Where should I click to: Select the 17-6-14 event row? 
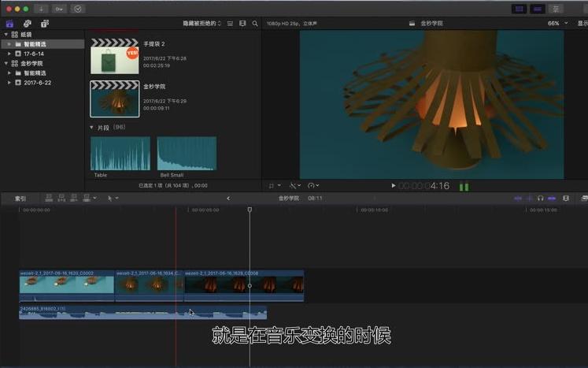(43, 54)
